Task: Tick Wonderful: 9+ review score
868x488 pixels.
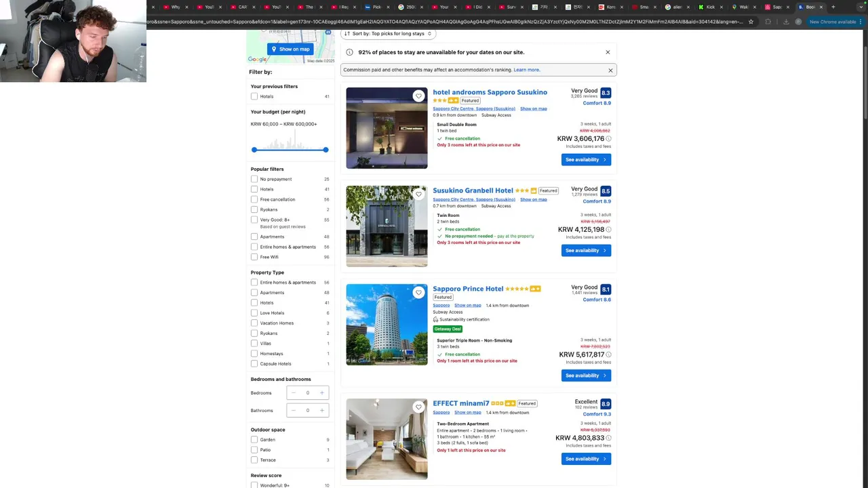Action: [x=254, y=485]
